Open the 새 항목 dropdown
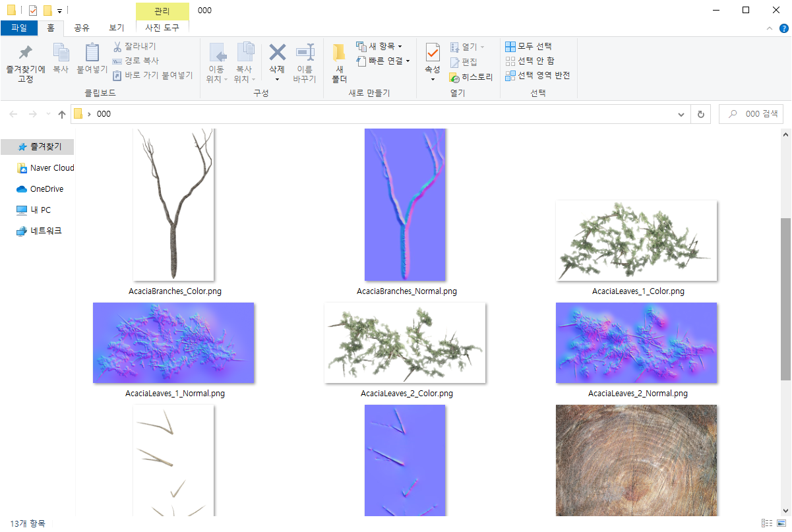792x532 pixels. [379, 47]
